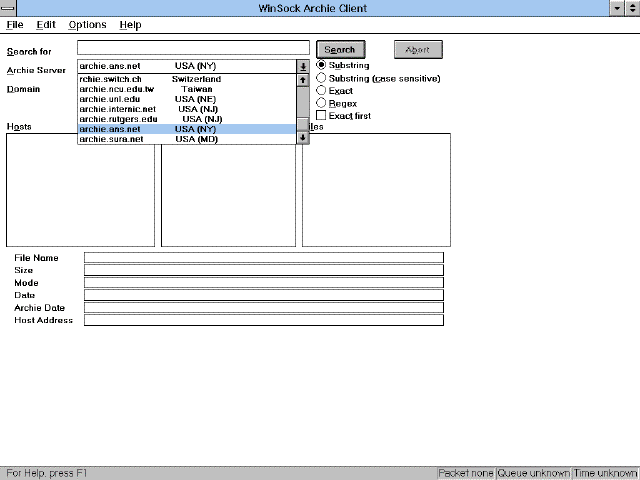
Task: Click the Abort button
Action: point(418,50)
